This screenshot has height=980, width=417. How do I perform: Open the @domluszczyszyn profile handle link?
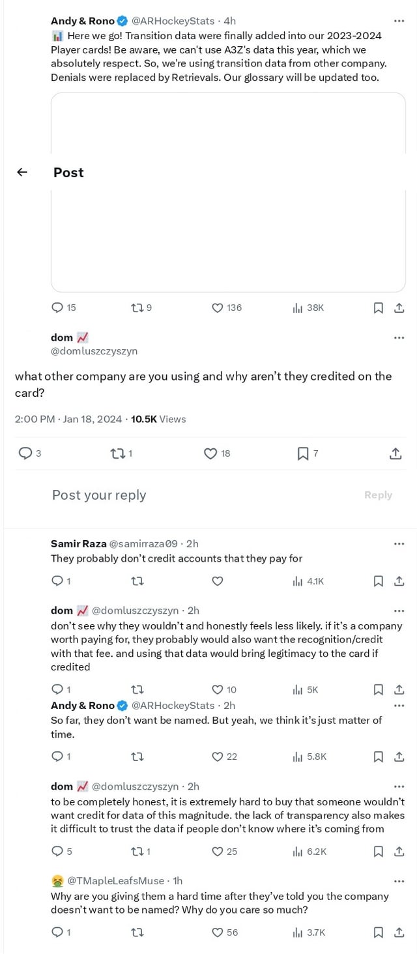pyautogui.click(x=94, y=351)
